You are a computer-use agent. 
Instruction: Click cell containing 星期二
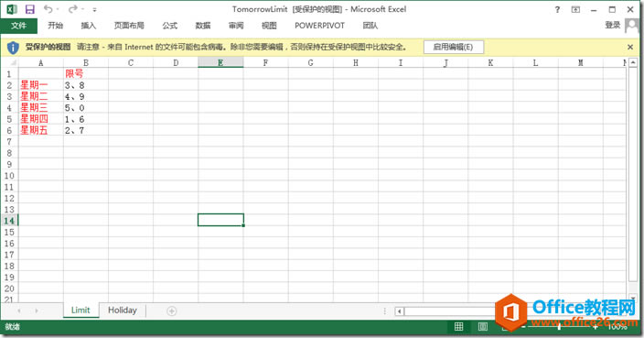click(40, 96)
